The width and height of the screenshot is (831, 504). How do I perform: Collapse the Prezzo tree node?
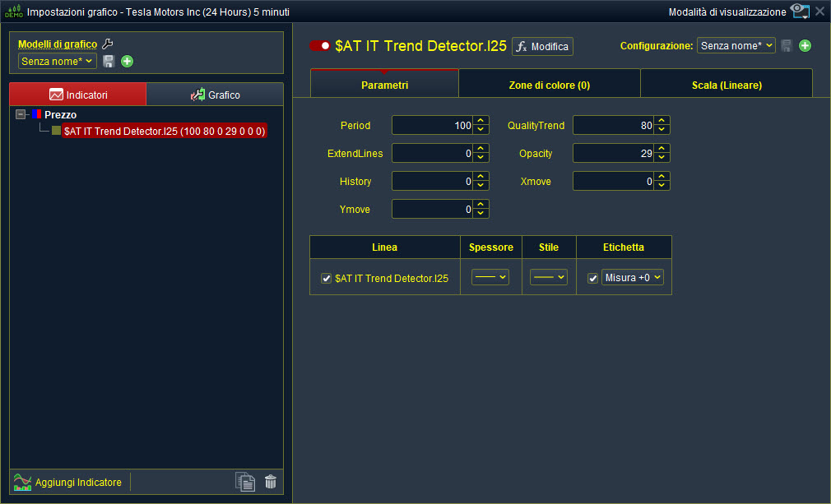(x=21, y=115)
